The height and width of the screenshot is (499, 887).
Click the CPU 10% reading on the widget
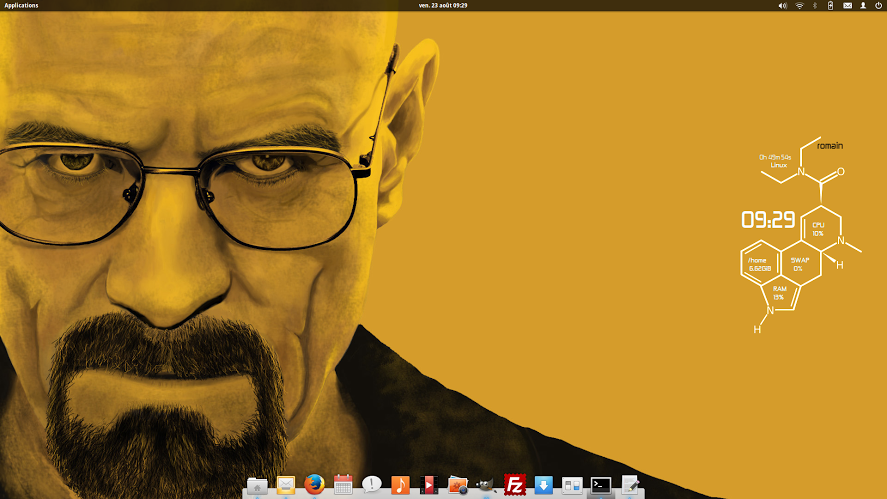pyautogui.click(x=818, y=229)
